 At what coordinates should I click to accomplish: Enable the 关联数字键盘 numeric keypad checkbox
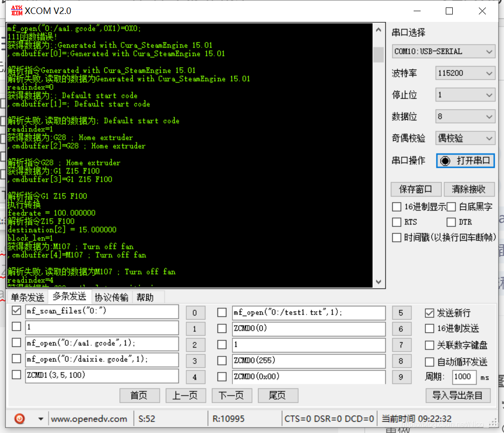click(429, 345)
